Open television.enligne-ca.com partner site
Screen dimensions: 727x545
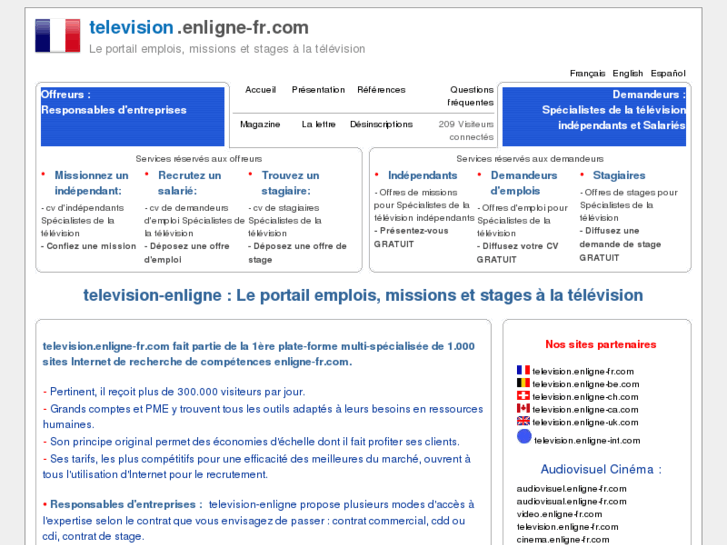pyautogui.click(x=585, y=410)
